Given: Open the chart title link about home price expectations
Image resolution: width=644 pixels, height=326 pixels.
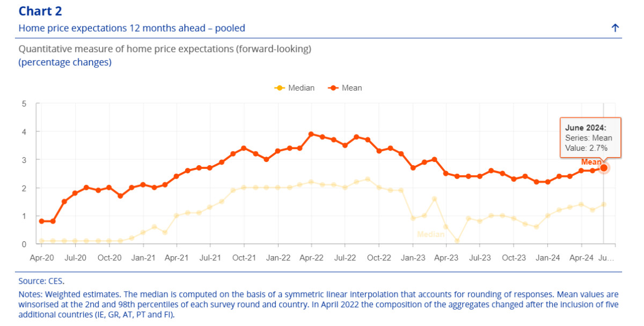Looking at the screenshot, I should coord(131,28).
